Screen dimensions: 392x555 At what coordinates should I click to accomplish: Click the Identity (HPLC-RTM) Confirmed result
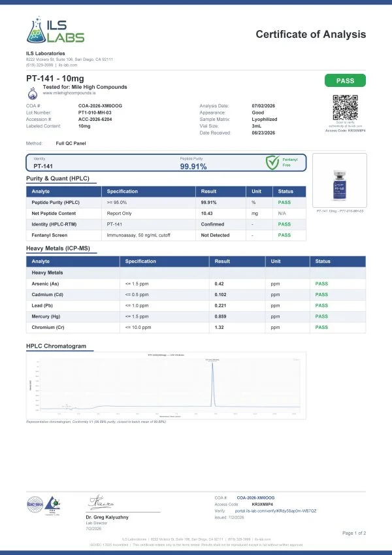[212, 224]
